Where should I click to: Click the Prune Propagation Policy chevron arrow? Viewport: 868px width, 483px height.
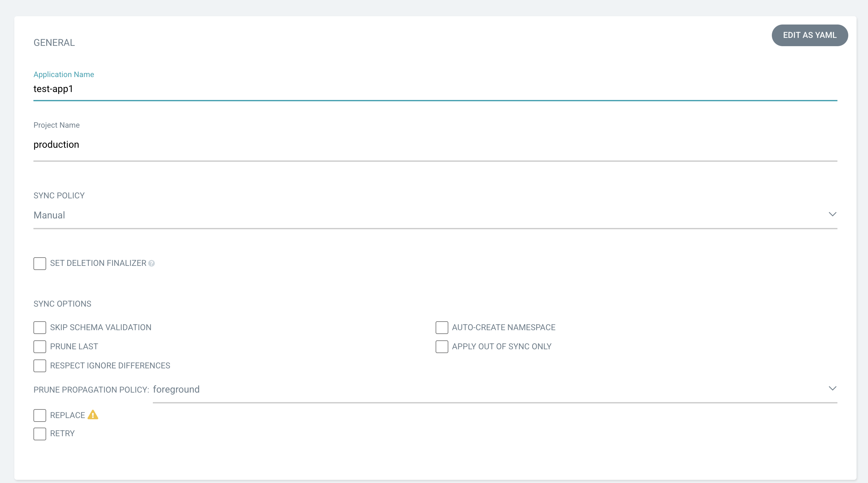(832, 388)
